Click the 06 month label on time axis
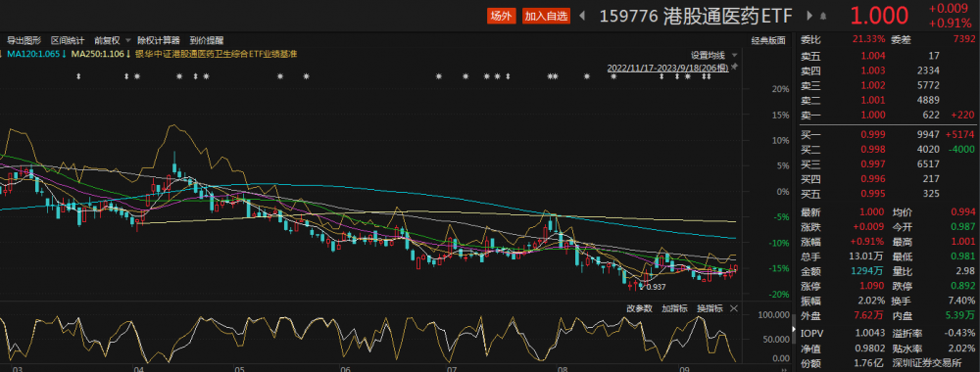This screenshot has width=980, height=372. pyautogui.click(x=346, y=368)
